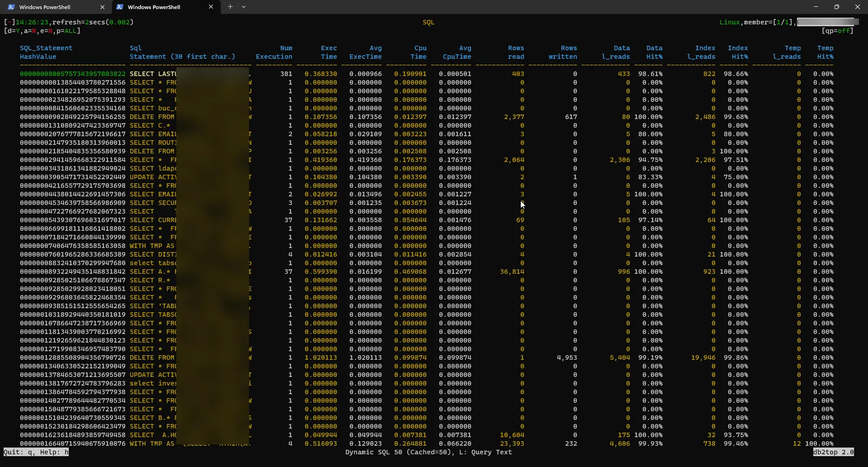Click WITH TMP AS statement in last row
The image size is (868, 467).
[x=152, y=443]
